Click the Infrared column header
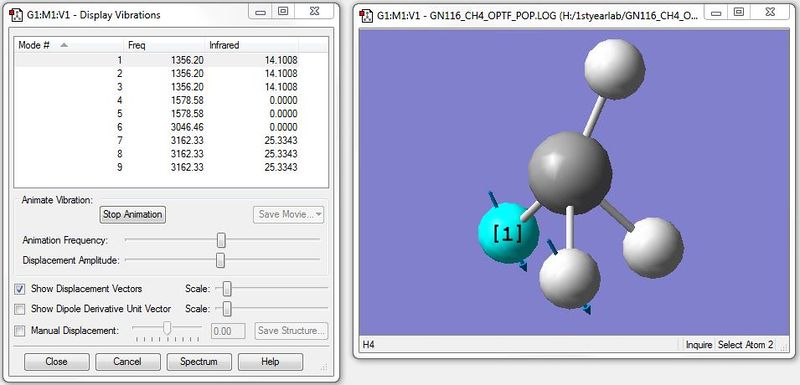Viewport: 800px width, 385px height. (252, 45)
